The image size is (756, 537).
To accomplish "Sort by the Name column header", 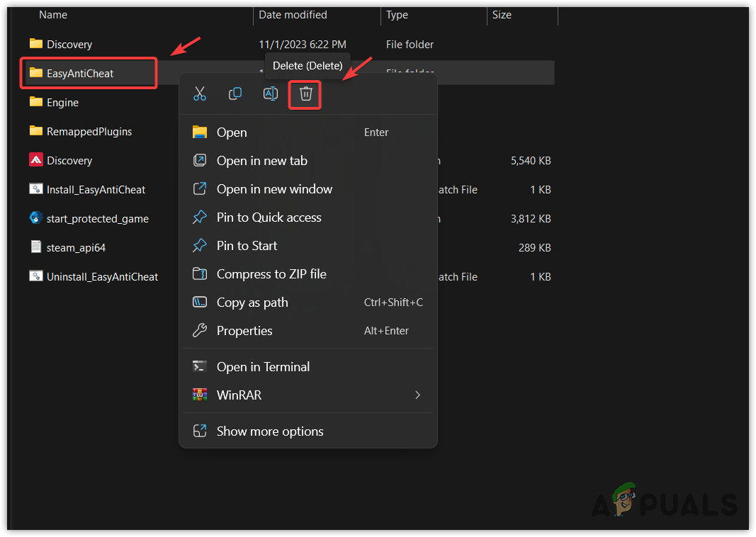I will coord(53,15).
